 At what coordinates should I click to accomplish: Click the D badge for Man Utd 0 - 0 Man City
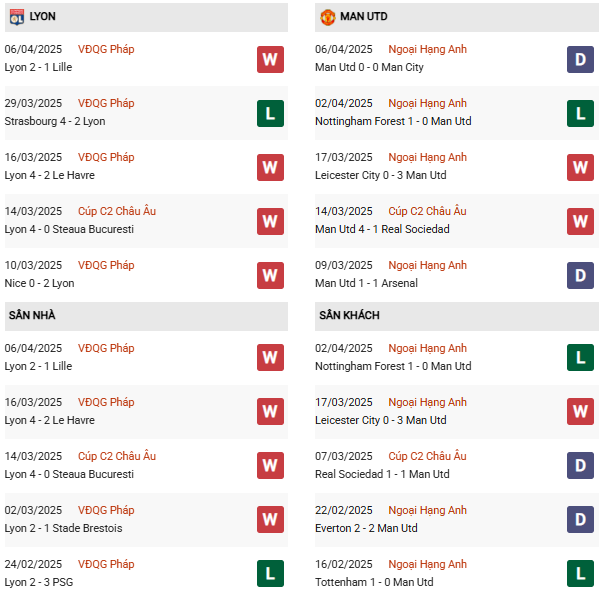click(581, 59)
